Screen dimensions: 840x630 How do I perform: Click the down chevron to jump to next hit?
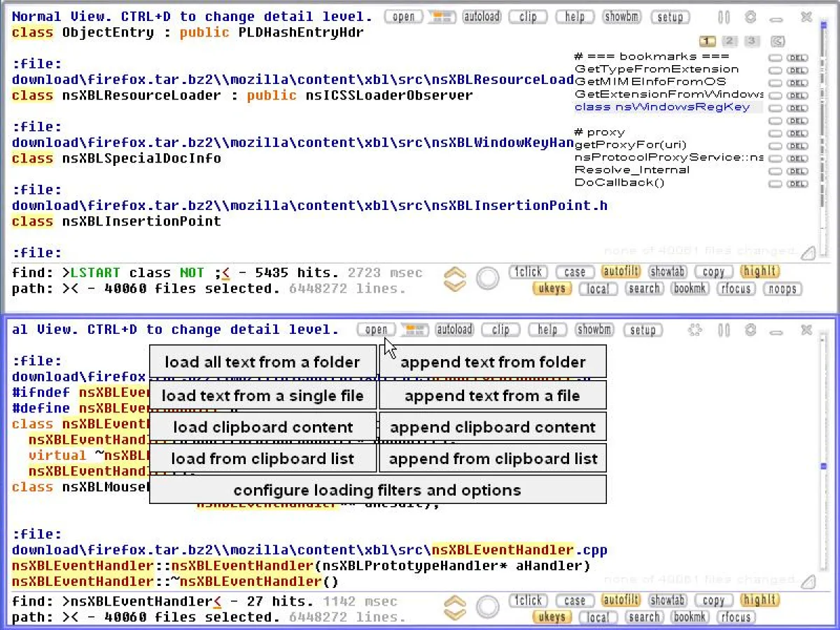coord(454,286)
